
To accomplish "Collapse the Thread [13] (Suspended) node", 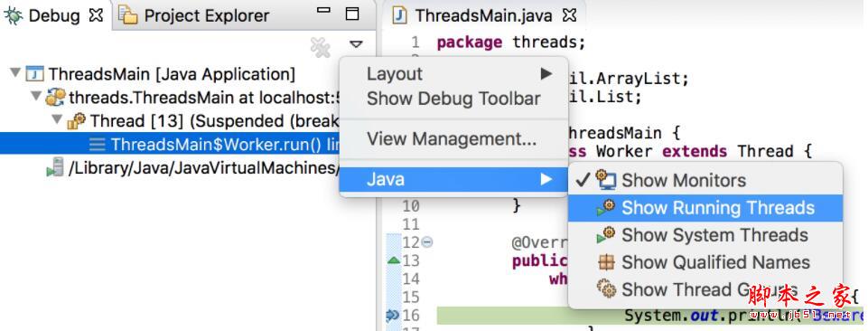I will point(57,119).
